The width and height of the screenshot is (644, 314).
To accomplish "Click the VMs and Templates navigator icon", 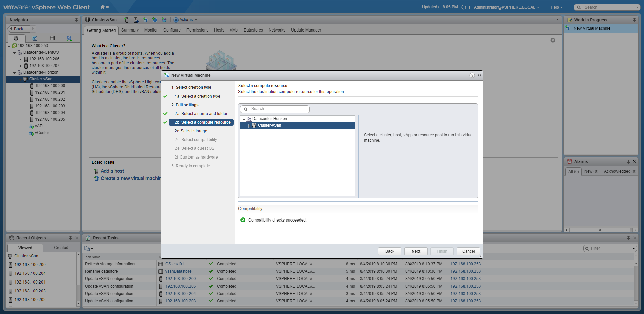I will (34, 38).
